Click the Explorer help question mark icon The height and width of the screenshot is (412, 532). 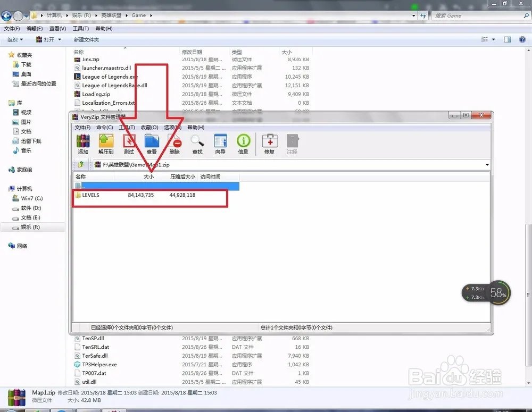(x=522, y=40)
